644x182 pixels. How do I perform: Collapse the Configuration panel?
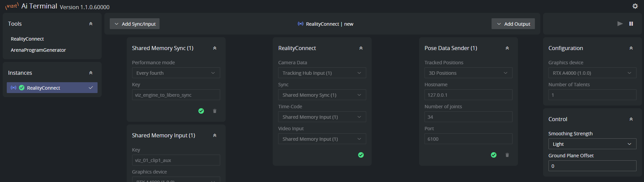(x=631, y=48)
